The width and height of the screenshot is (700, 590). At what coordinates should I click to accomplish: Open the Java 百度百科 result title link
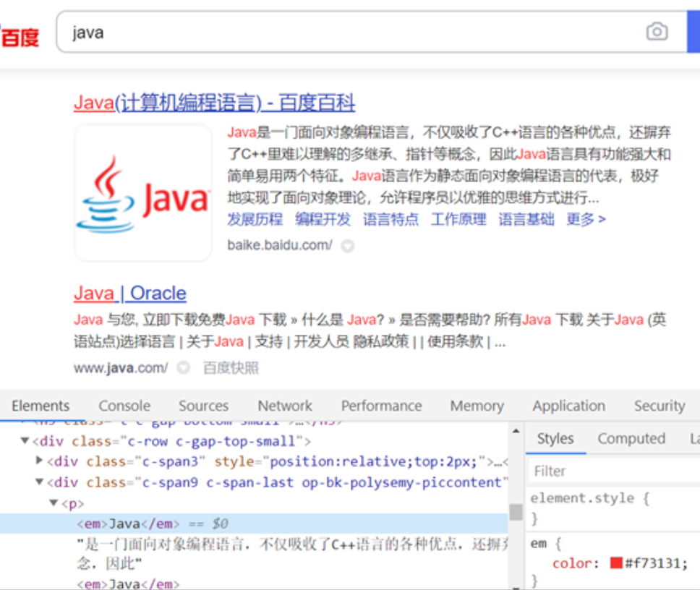(x=214, y=103)
